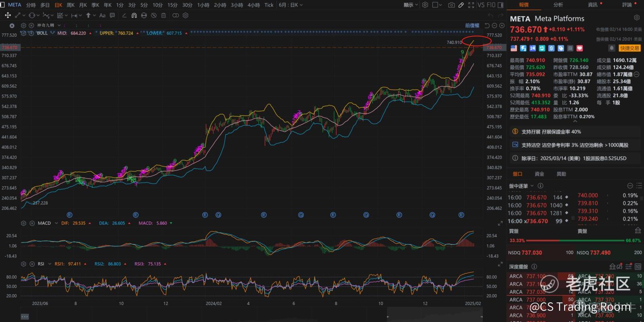Collapse the quote details chevron
This screenshot has width=644, height=322.
[575, 121]
